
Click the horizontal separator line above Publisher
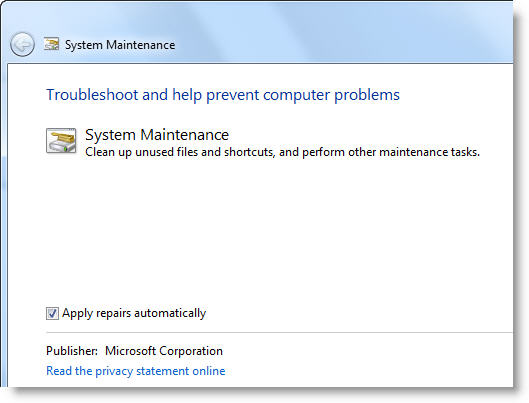click(x=279, y=333)
